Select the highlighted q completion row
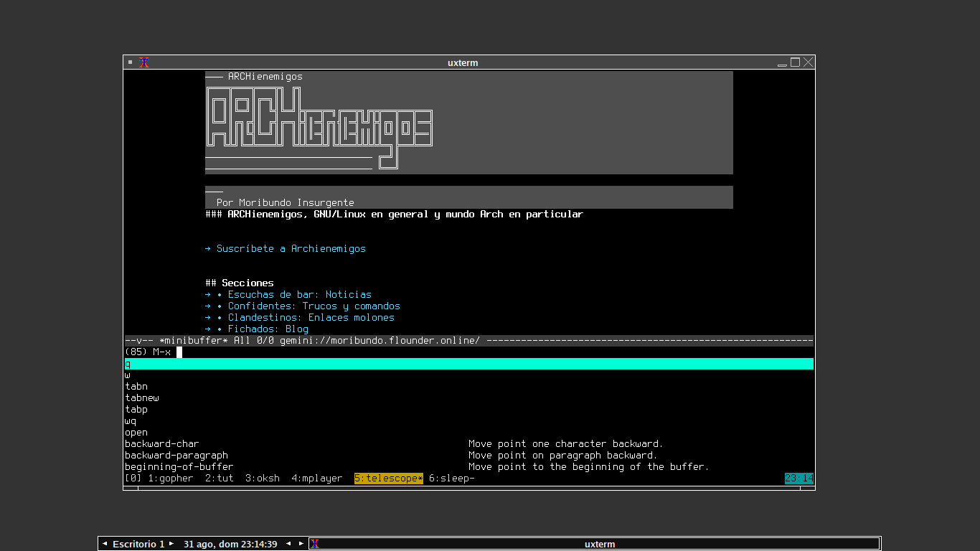980x551 pixels. click(469, 364)
